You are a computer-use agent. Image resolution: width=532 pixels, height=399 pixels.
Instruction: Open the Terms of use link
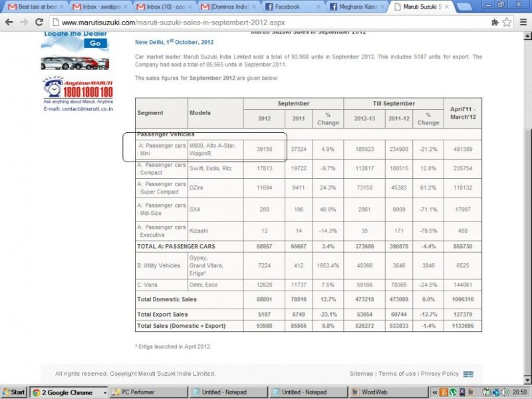click(397, 374)
